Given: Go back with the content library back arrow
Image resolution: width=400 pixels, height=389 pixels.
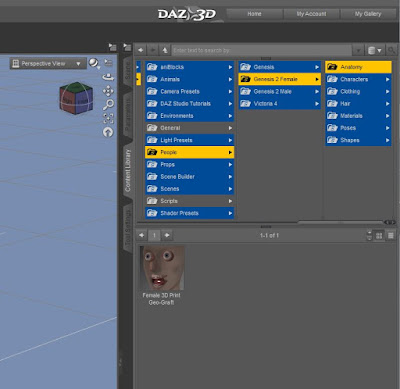Looking at the screenshot, I should coord(141,50).
